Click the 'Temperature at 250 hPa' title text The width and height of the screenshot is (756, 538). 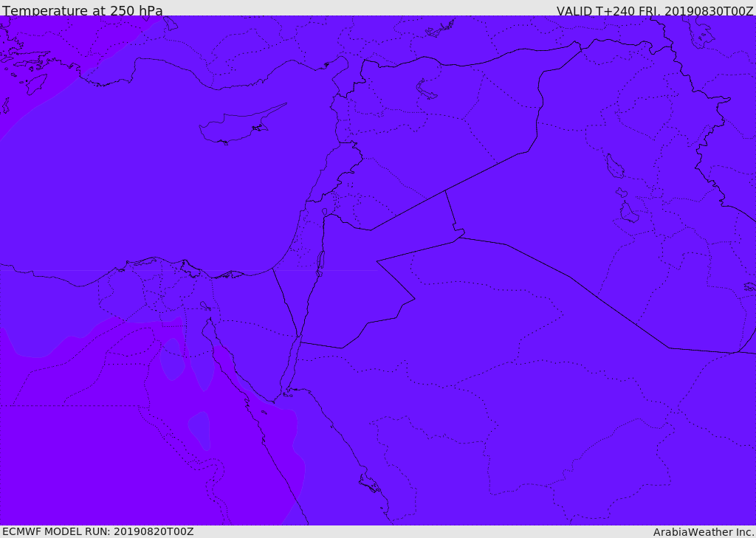pyautogui.click(x=83, y=10)
